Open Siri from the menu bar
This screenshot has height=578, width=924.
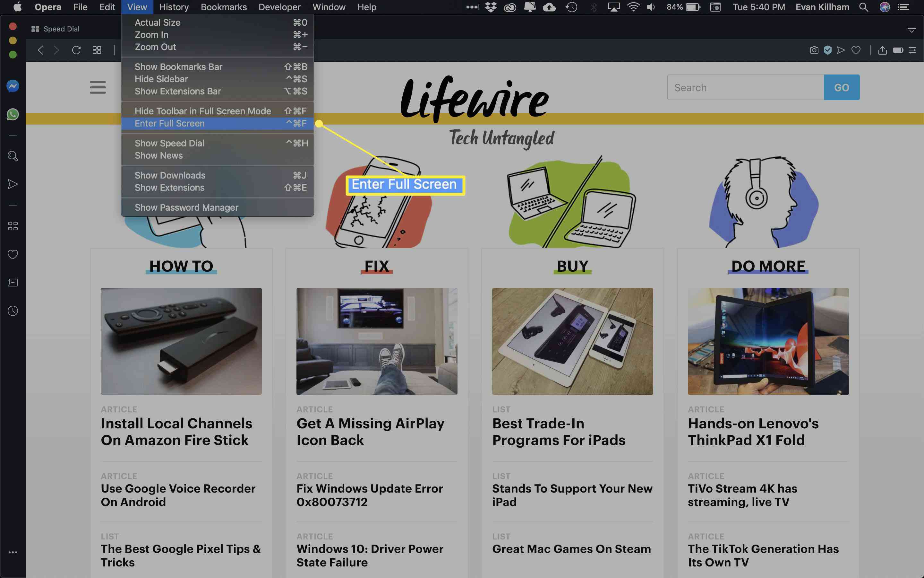(885, 7)
